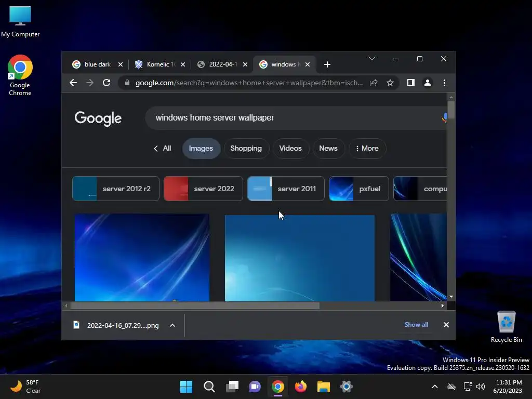Open My Computer desktop icon
This screenshot has height=399, width=532.
coord(20,22)
